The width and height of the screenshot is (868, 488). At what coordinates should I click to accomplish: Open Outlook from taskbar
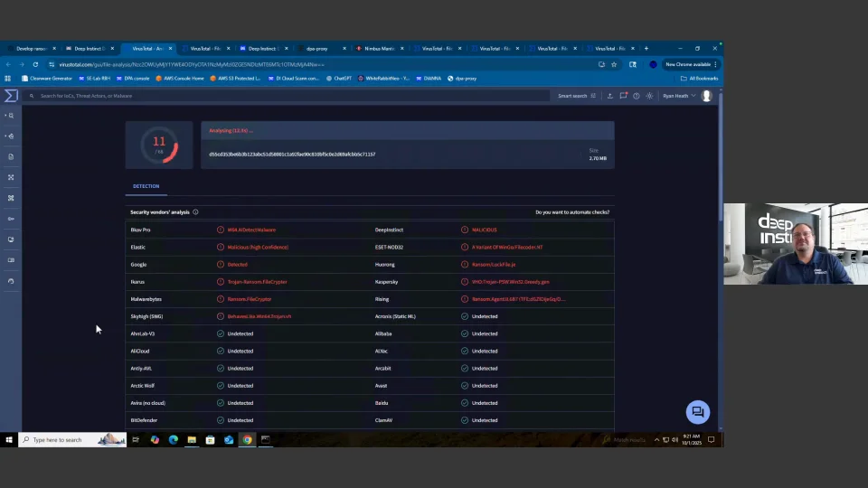(229, 440)
